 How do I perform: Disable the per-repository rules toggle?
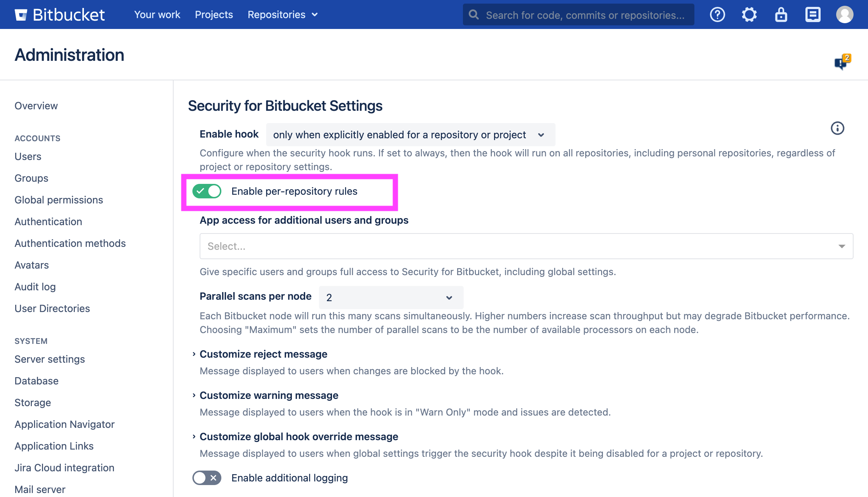(207, 191)
